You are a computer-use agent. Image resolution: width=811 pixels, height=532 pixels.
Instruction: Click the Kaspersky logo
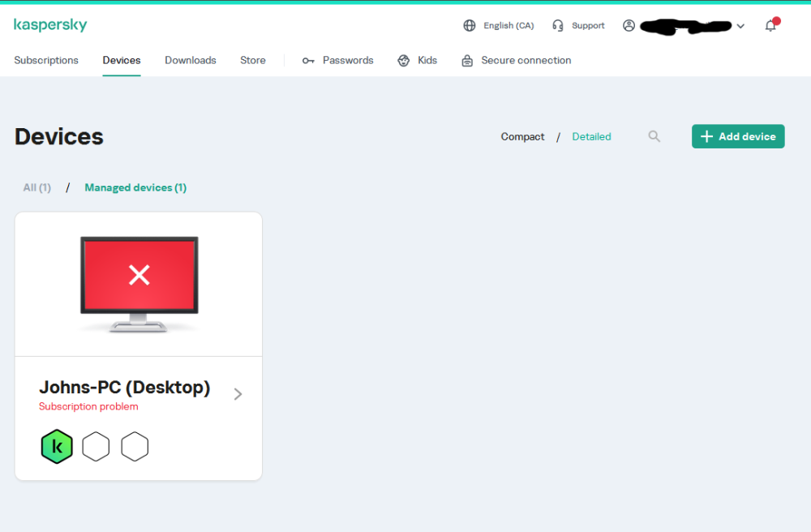50,25
